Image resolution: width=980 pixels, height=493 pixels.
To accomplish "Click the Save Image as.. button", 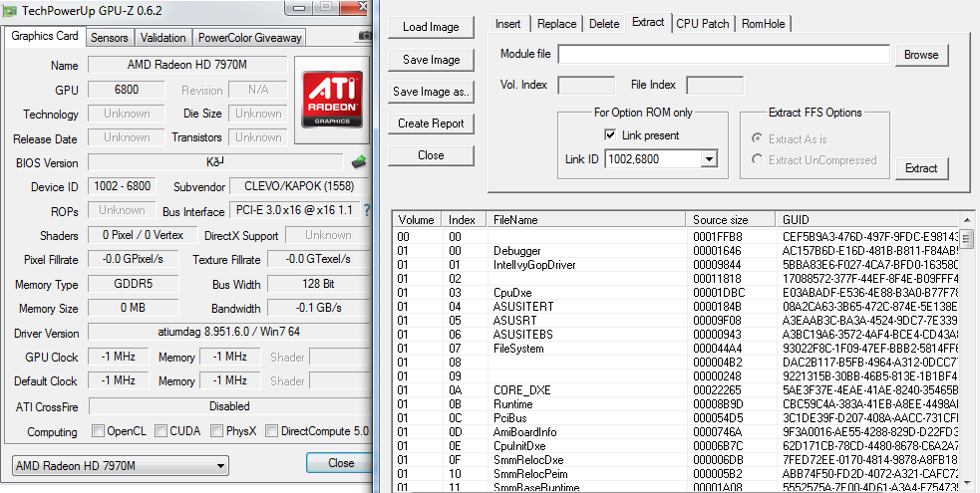I will pyautogui.click(x=431, y=91).
